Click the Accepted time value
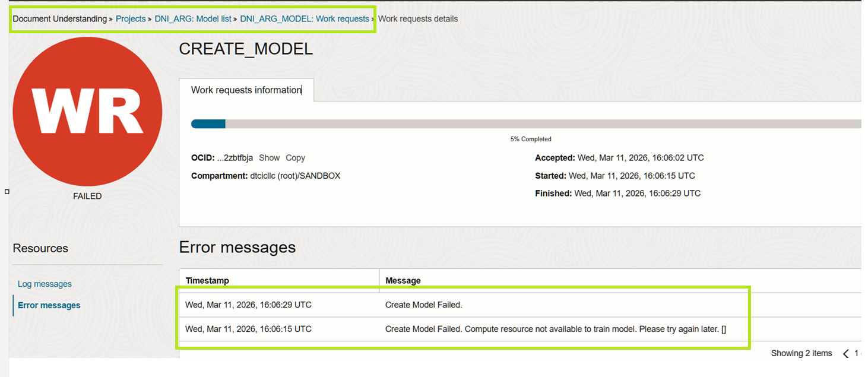The image size is (868, 377). pos(641,159)
